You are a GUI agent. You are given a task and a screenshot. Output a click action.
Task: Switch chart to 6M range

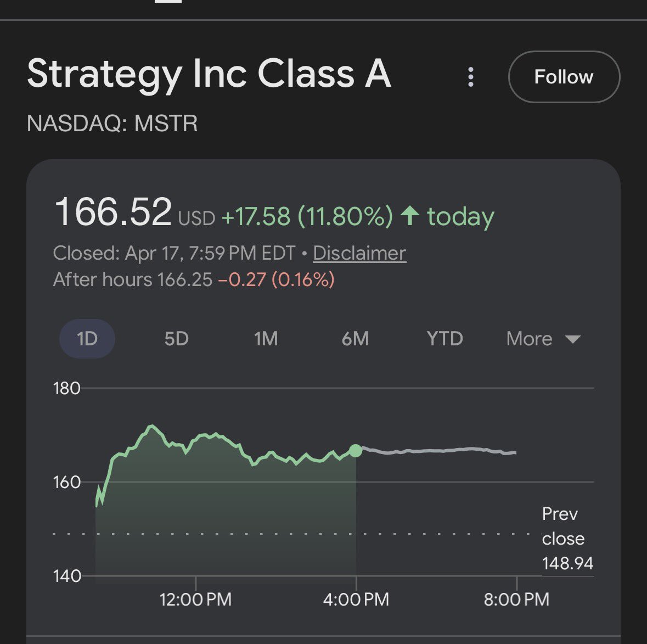click(355, 339)
